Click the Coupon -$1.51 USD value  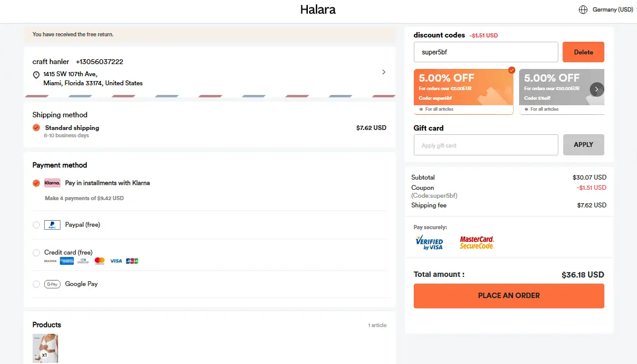[x=591, y=187]
